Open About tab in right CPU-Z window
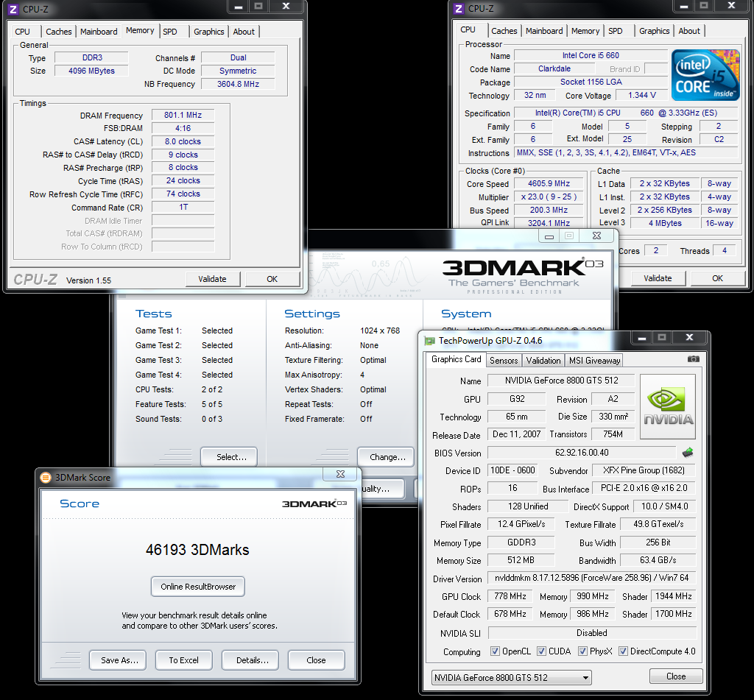Viewport: 754px width, 700px height. tap(689, 31)
